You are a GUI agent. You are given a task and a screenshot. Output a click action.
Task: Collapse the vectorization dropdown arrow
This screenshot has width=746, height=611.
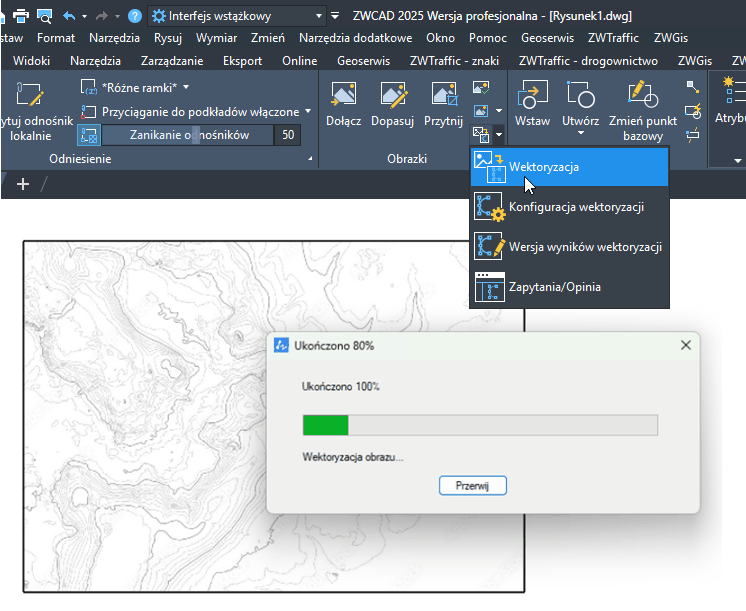coord(499,135)
